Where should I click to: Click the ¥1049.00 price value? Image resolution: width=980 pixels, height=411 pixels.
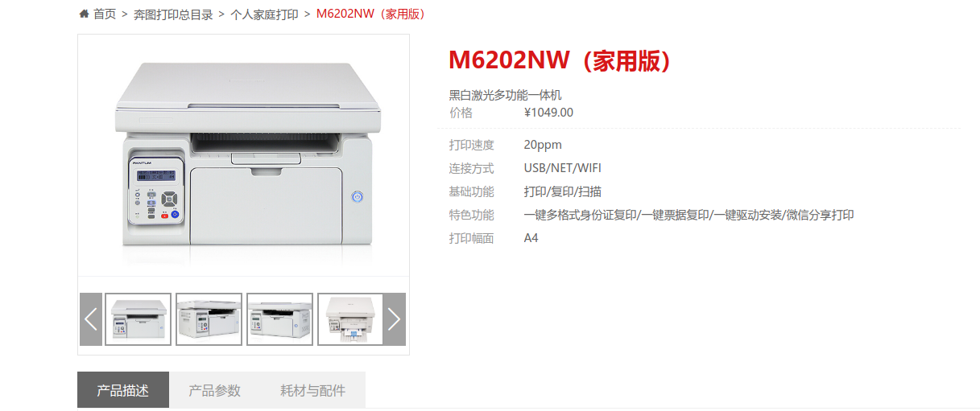[x=548, y=113]
